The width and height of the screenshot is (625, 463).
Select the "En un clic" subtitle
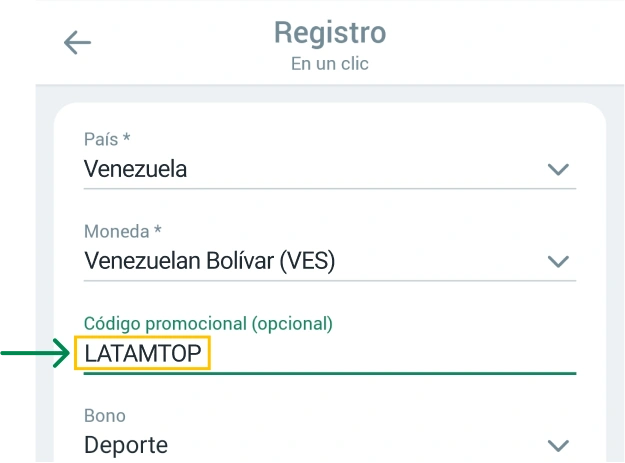[x=330, y=64]
